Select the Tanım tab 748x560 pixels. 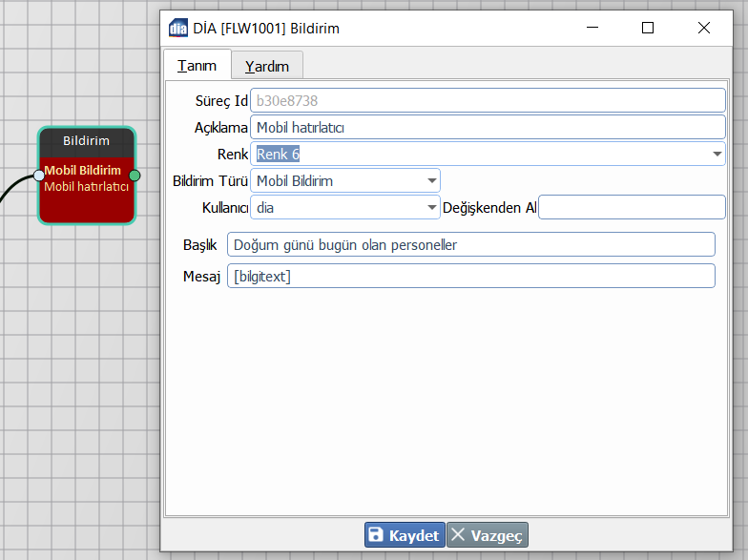click(197, 66)
